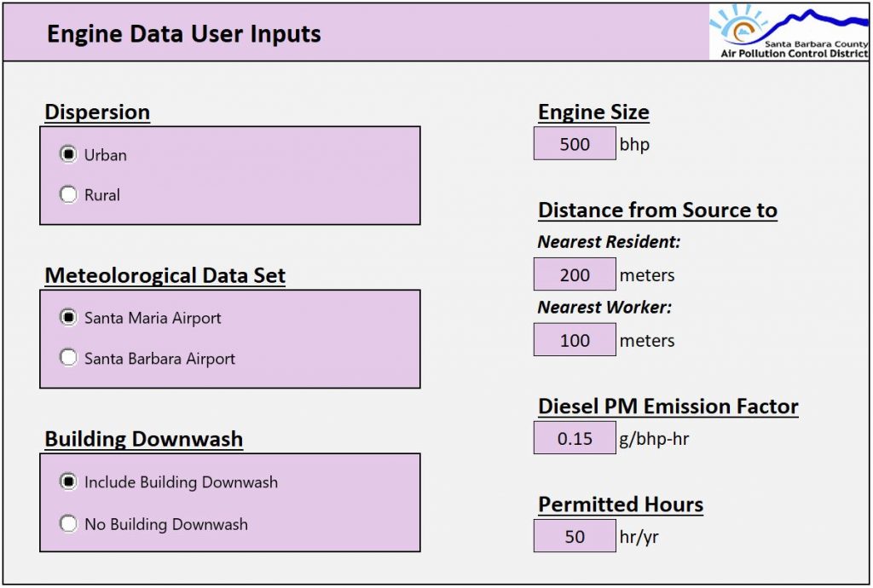Click the Engine Size bhp input box
873x588 pixels.
pyautogui.click(x=575, y=144)
